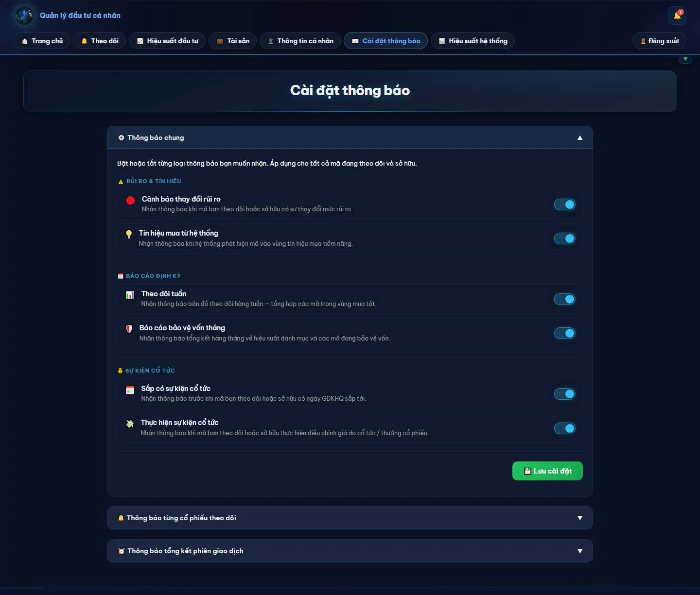Click the red circle icon for risk alert
The width and height of the screenshot is (700, 595).
click(130, 200)
